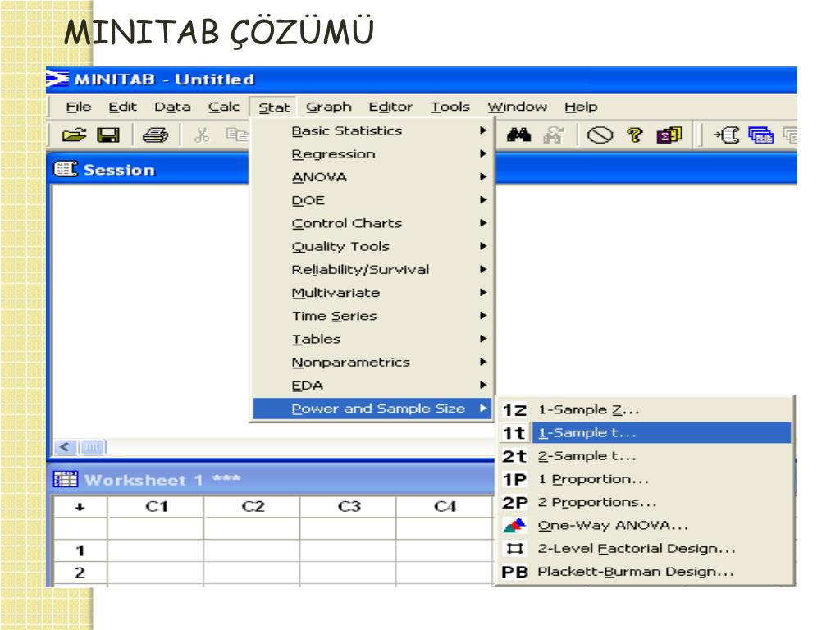Click the Worksheet 1 grid title icon
Viewport: 840px width, 630px height.
pyautogui.click(x=66, y=479)
